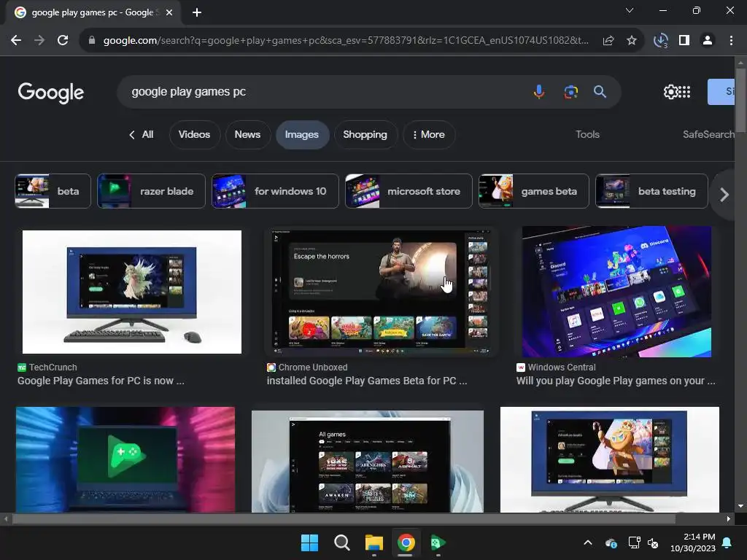Switch to the All results tab
Image resolution: width=747 pixels, height=560 pixels.
[142, 135]
